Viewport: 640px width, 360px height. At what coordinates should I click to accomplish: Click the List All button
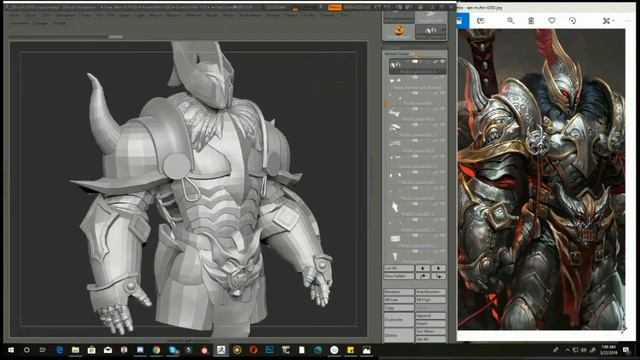click(399, 268)
